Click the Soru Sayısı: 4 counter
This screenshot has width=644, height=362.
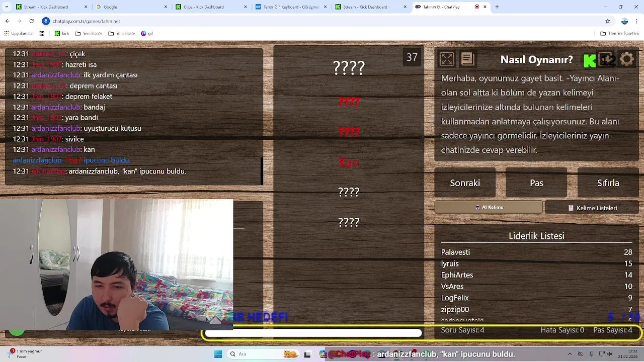coord(462,330)
